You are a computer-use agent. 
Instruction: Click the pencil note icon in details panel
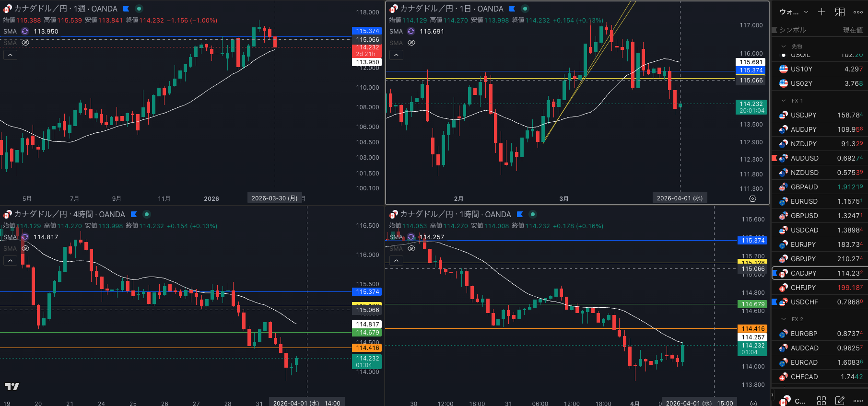(840, 400)
